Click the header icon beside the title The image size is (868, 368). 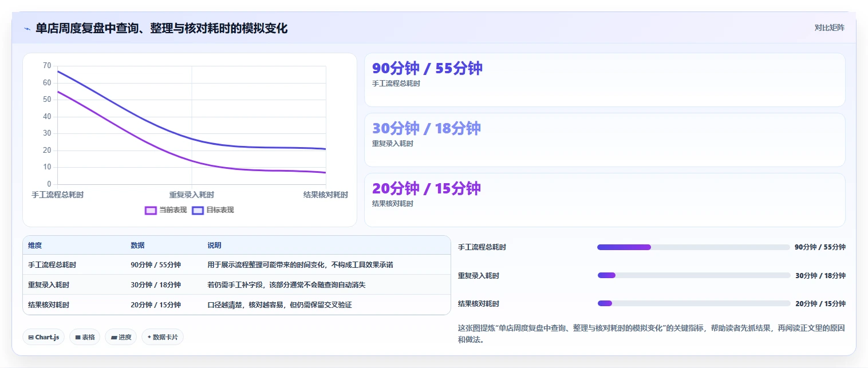pyautogui.click(x=27, y=29)
